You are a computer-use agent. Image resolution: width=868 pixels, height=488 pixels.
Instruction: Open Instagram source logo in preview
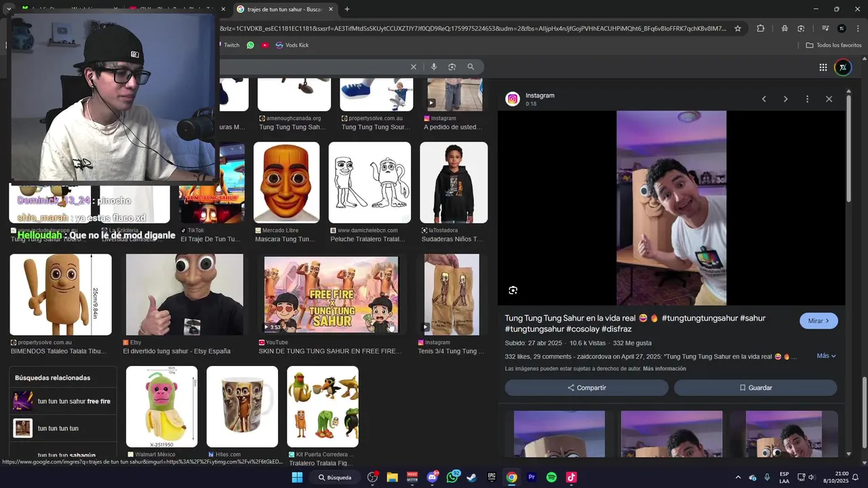click(x=513, y=99)
